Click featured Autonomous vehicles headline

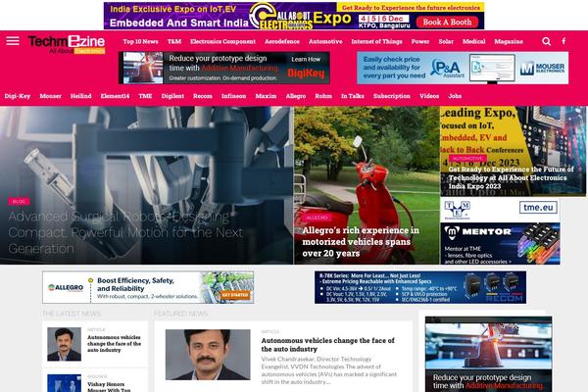(327, 345)
